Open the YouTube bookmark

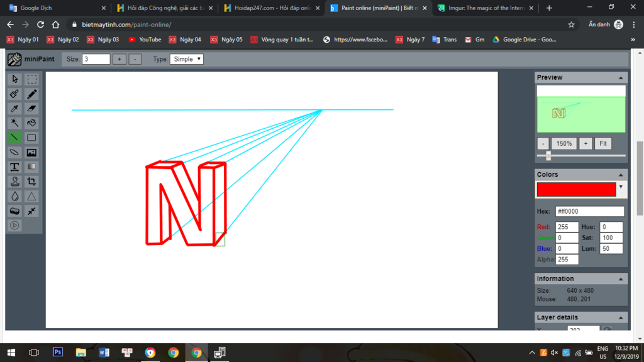[x=145, y=40]
